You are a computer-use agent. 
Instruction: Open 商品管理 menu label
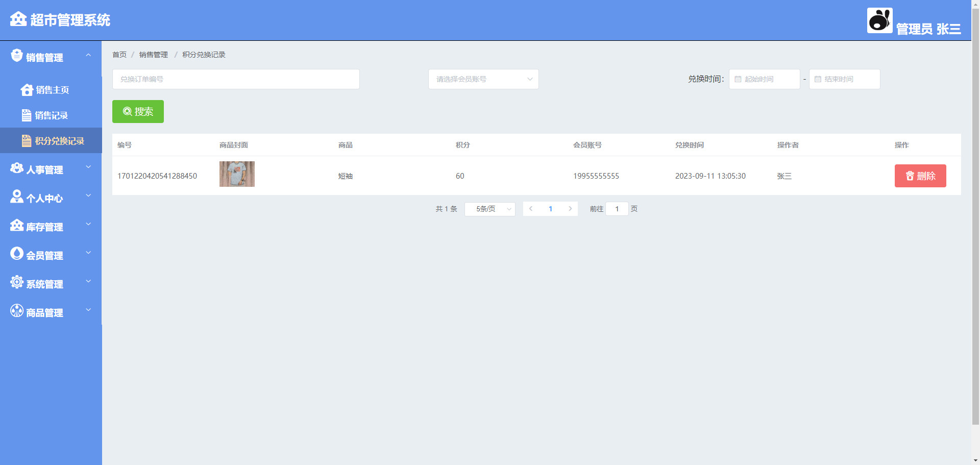point(45,313)
